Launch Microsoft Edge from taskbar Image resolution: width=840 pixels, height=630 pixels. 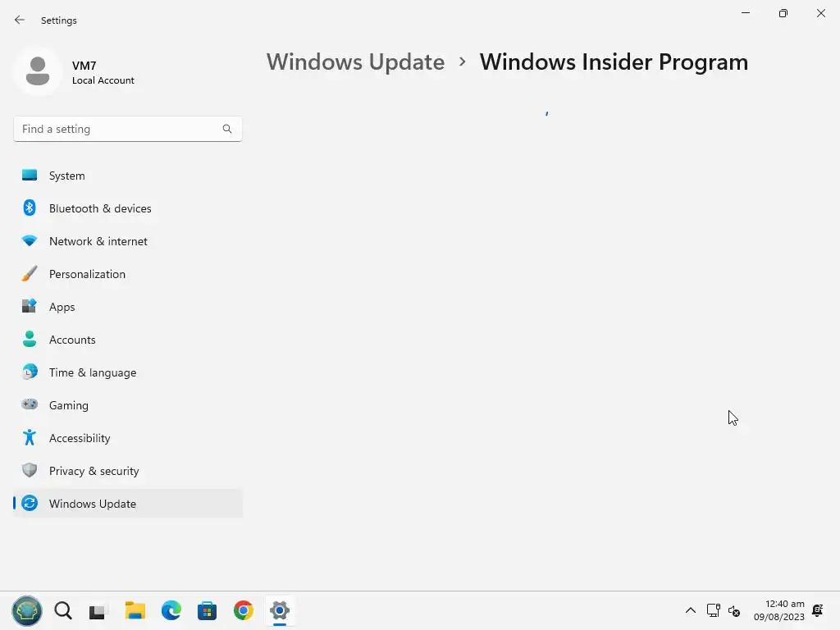pos(171,610)
